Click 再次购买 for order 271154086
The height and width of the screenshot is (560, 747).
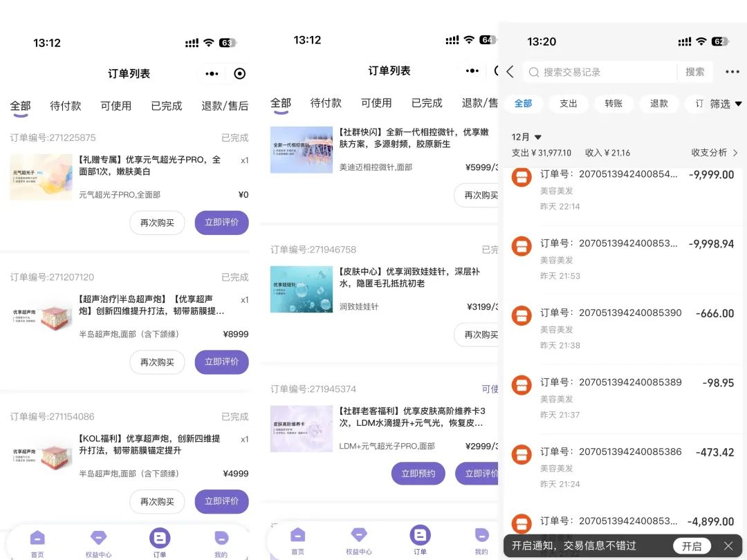pos(157,502)
